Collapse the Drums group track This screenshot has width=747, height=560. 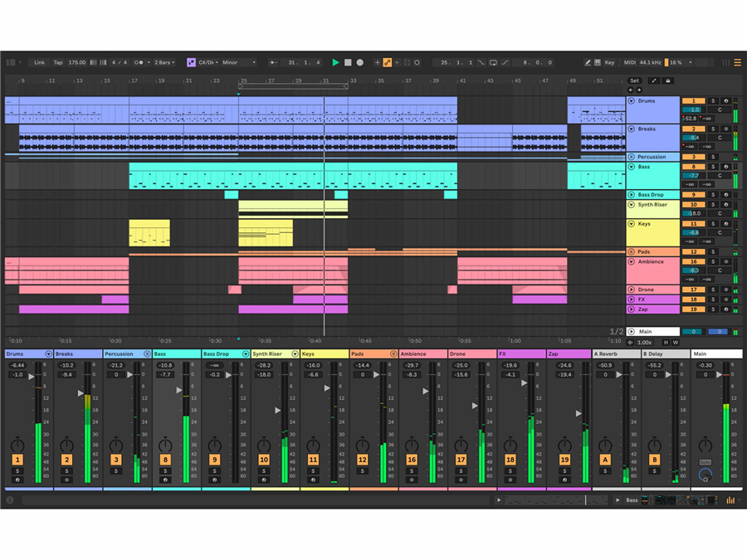631,101
